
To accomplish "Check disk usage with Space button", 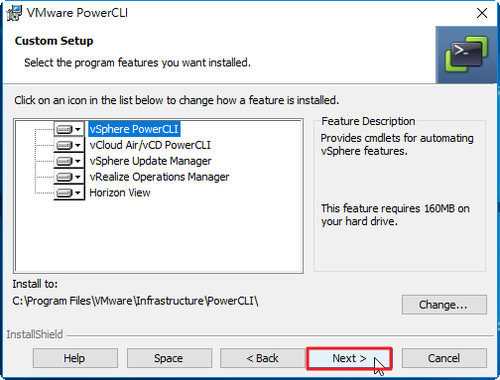I will pos(169,358).
